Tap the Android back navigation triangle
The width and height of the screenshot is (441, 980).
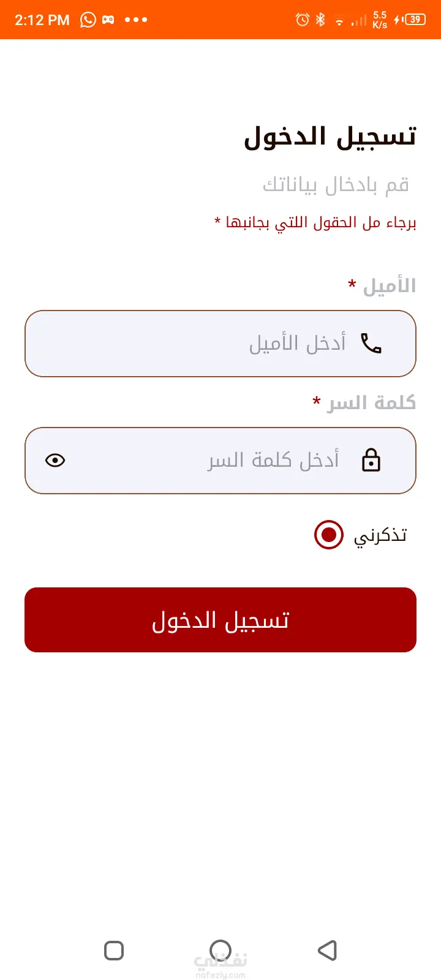[328, 951]
